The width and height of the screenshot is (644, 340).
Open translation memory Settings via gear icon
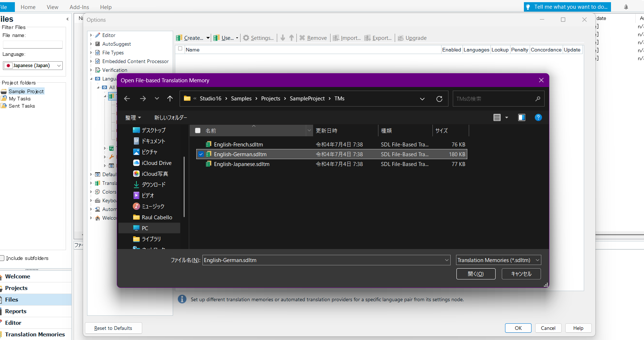[x=246, y=38]
